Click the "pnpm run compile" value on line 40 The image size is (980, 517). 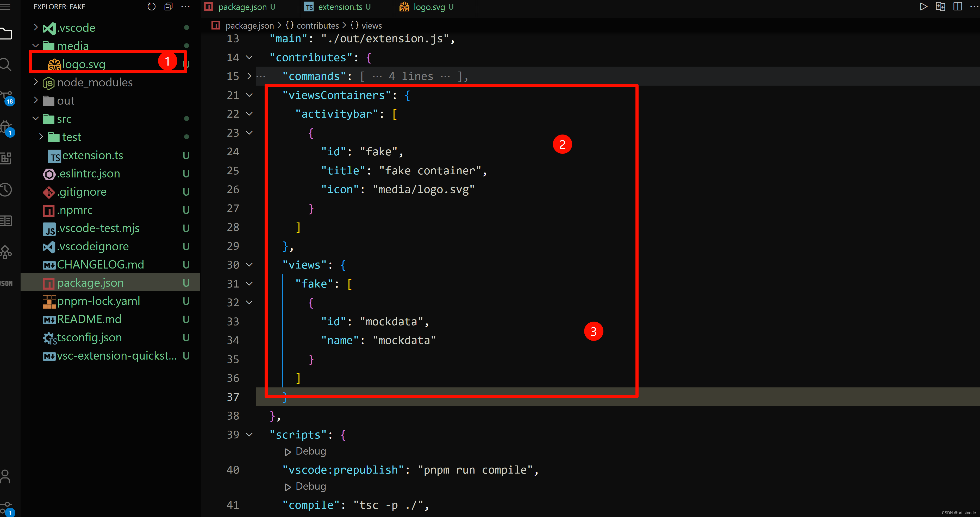[475, 470]
